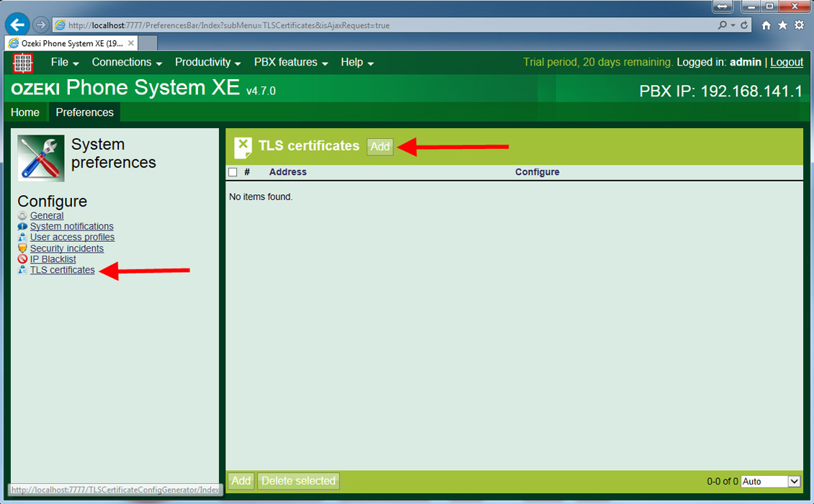
Task: Open the System notifications link
Action: click(71, 227)
